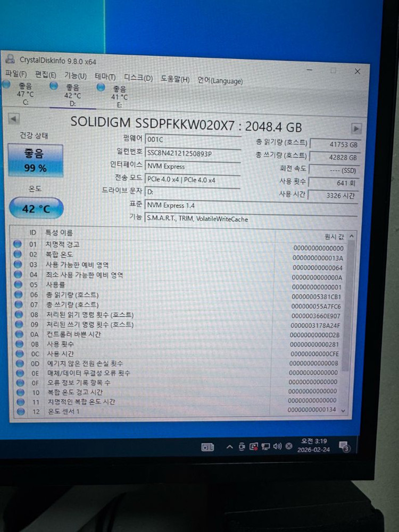The width and height of the screenshot is (399, 532).
Task: Click status icon of row 12 온도 센서 1
Action: (21, 411)
